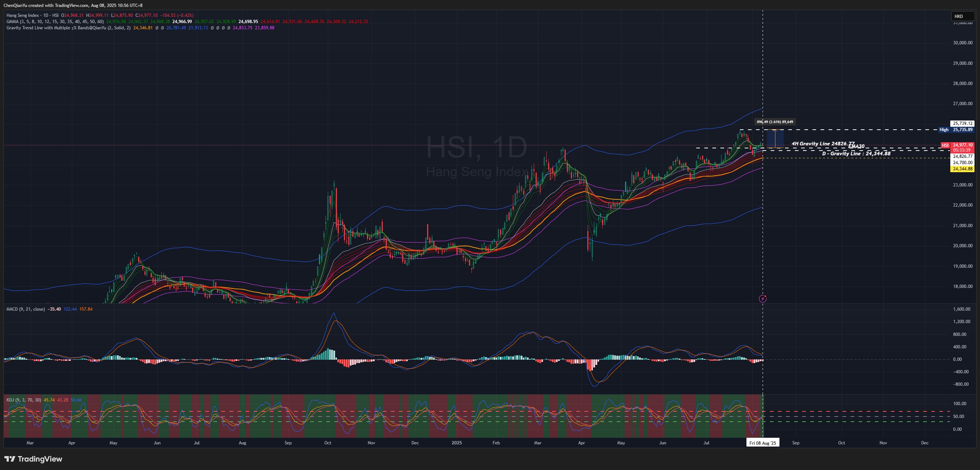
Task: Select the D - Gravity Line text annotation
Action: (x=856, y=153)
